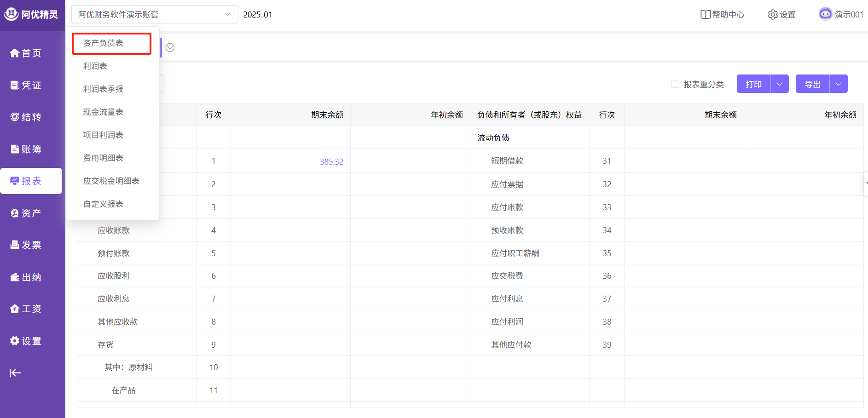Choose 现金流量表 in the reports menu
Screen dimensions: 868x418
(103, 112)
